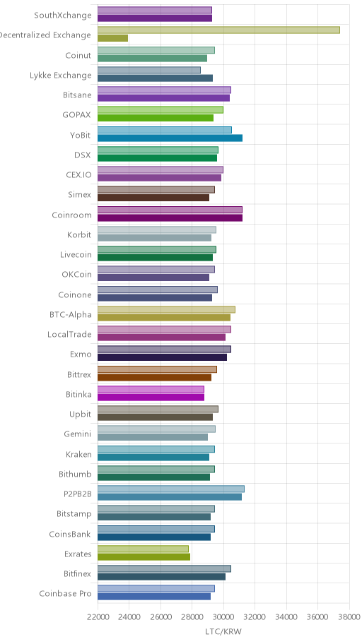This screenshot has width=362, height=644.
Task: Select the light P2PB2B bar
Action: [170, 489]
